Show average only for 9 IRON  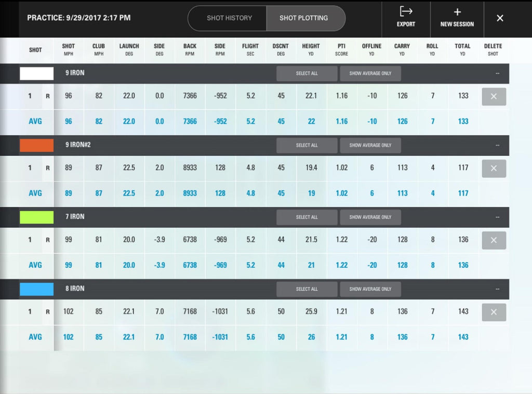click(370, 73)
